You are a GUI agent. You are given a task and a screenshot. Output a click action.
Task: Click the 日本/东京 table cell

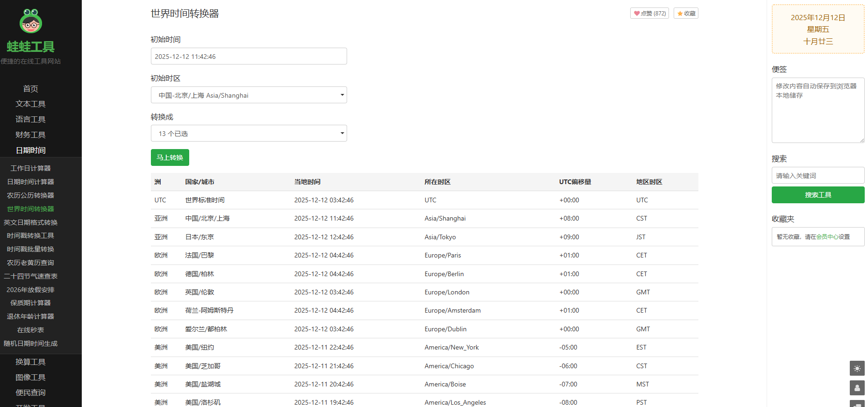[199, 237]
